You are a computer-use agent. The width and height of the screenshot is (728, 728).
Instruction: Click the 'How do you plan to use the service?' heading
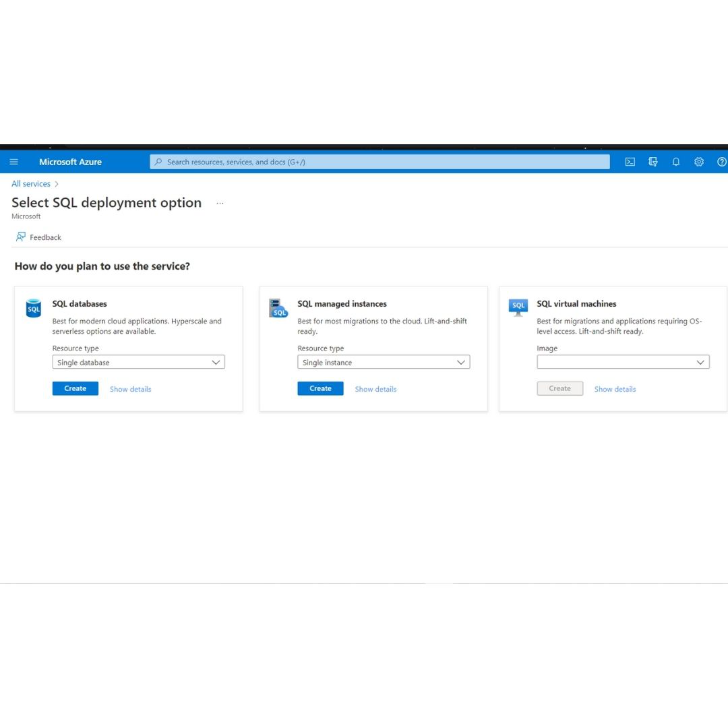pos(102,266)
